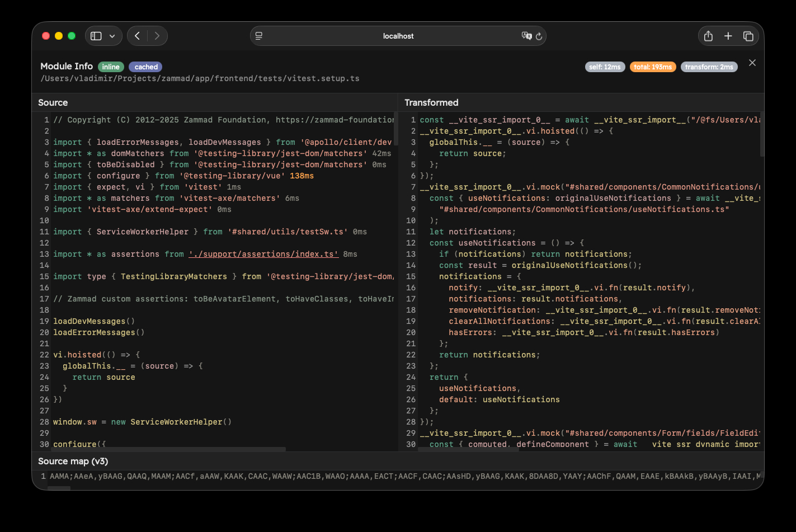Open the sidebar dropdown chevron
Screen dimensions: 796x532
[112, 36]
